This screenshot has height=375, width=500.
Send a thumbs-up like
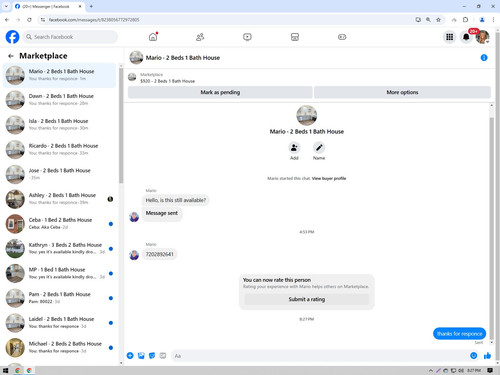tap(487, 356)
